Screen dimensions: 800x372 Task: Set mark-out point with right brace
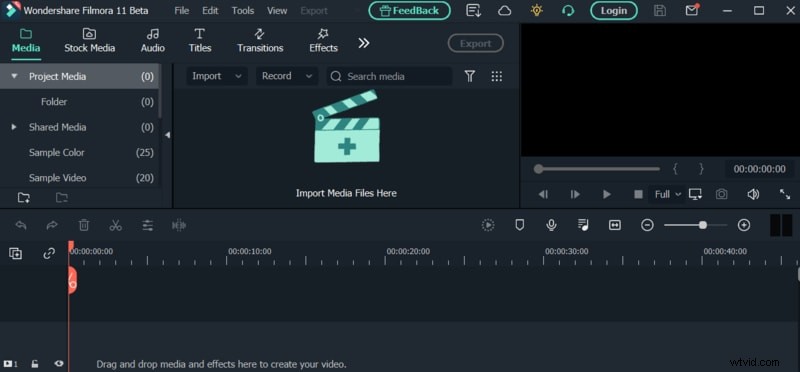[701, 169]
